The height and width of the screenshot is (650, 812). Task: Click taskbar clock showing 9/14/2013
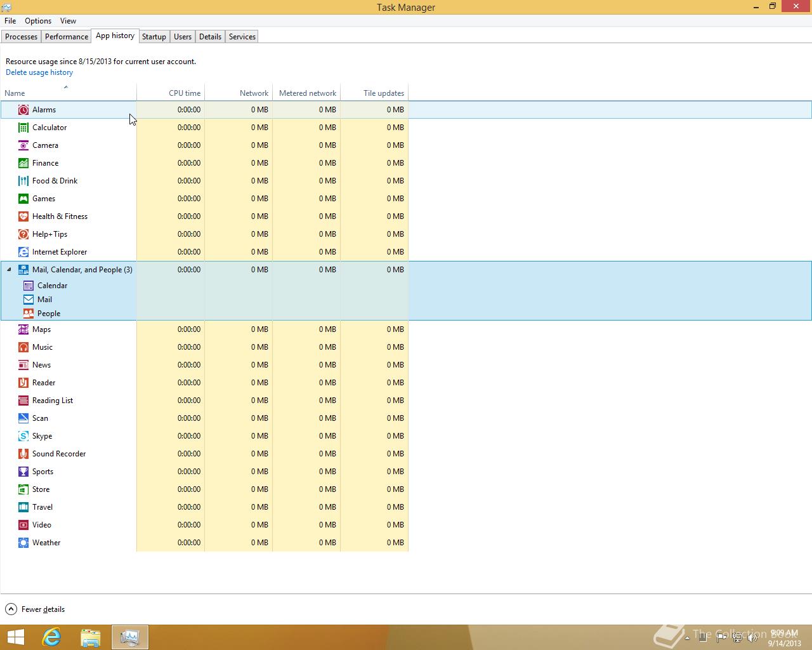[784, 638]
